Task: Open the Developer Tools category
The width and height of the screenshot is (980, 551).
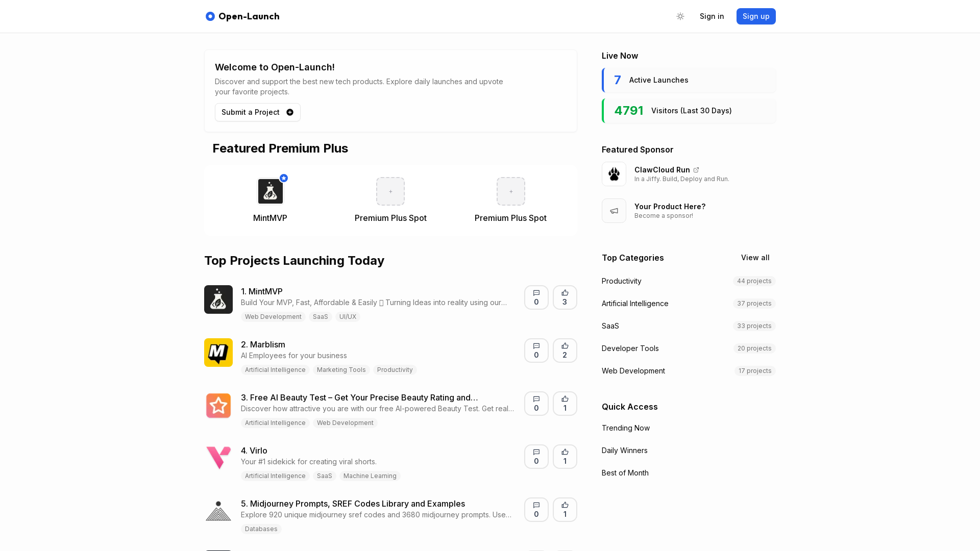Action: (630, 348)
